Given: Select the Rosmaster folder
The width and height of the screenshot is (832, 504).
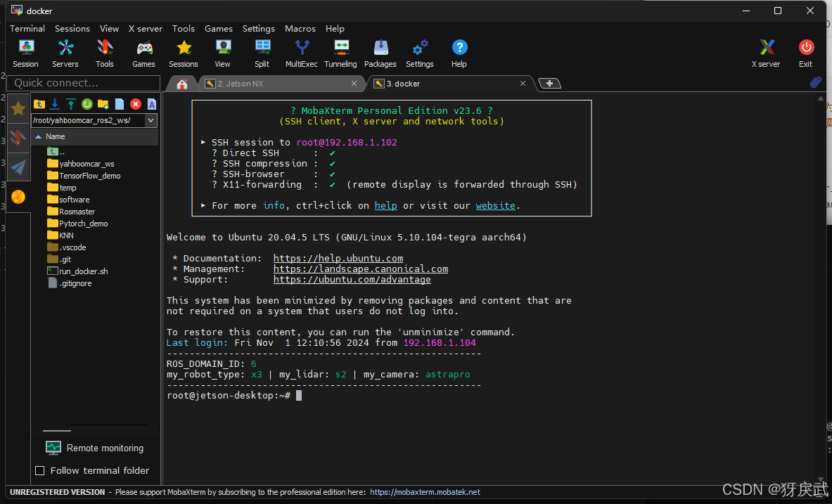Looking at the screenshot, I should click(71, 211).
